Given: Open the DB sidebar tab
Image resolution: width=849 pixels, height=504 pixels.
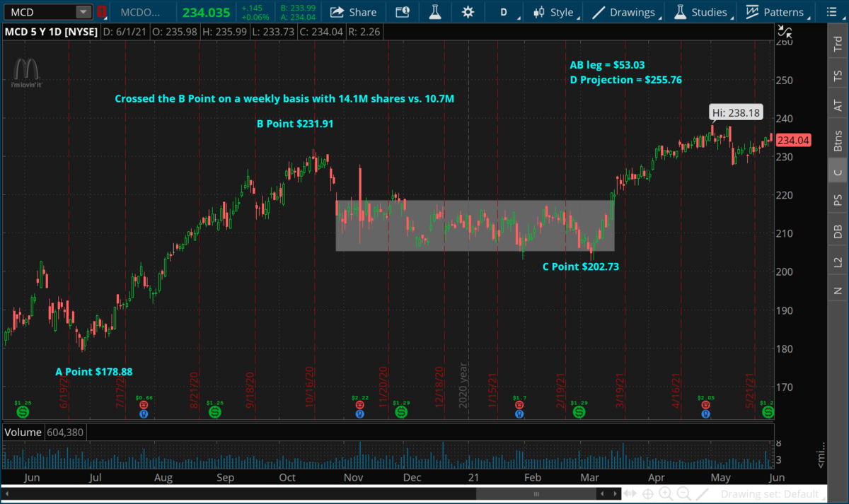Looking at the screenshot, I should pos(838,230).
